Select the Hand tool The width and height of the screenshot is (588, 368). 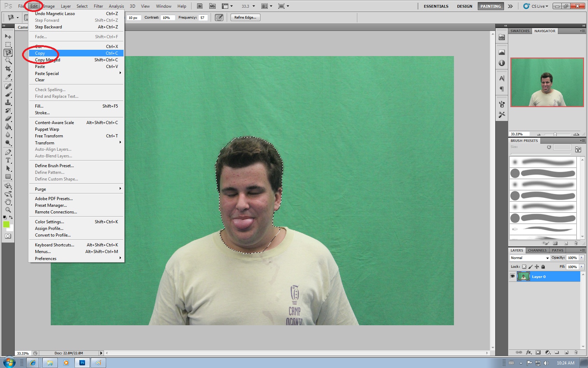[x=8, y=202]
